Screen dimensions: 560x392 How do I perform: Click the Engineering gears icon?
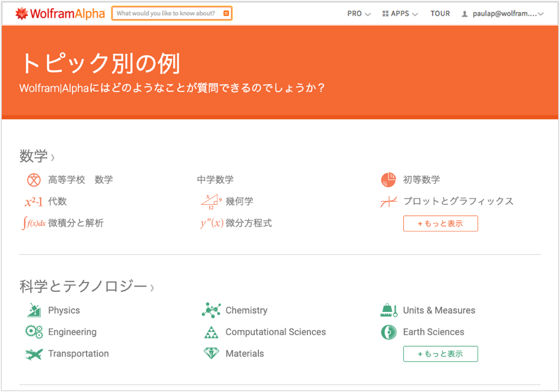tap(34, 332)
